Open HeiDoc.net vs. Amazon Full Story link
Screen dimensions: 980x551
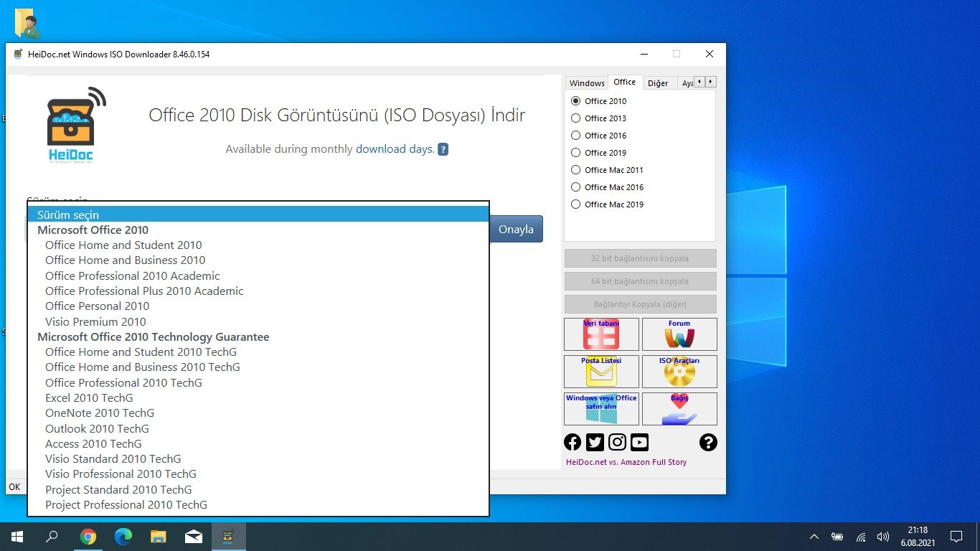626,462
